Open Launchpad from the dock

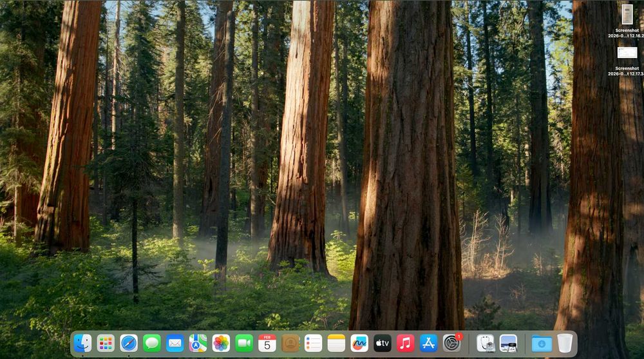click(x=106, y=343)
